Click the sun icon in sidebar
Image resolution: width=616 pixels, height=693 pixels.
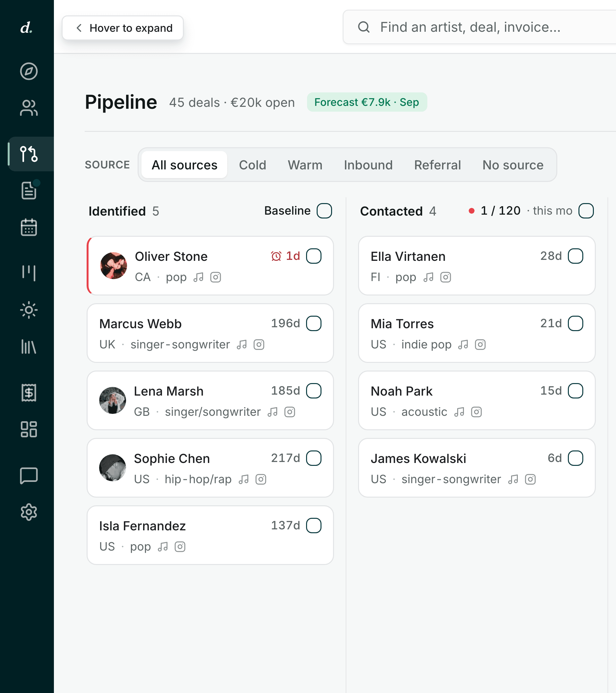tap(29, 310)
